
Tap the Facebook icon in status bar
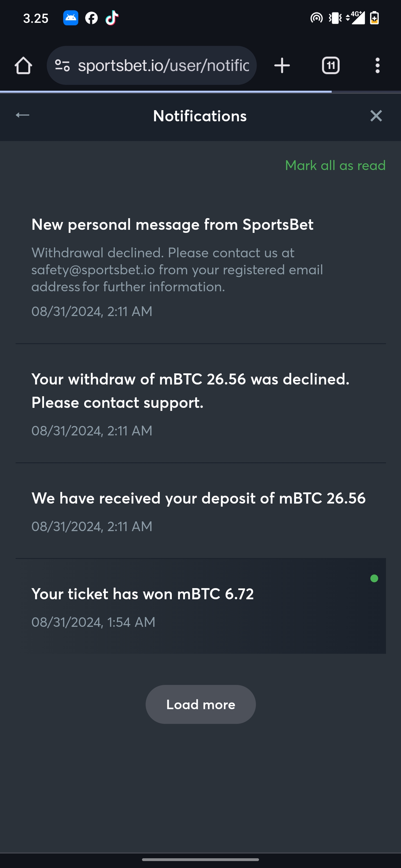tap(91, 18)
